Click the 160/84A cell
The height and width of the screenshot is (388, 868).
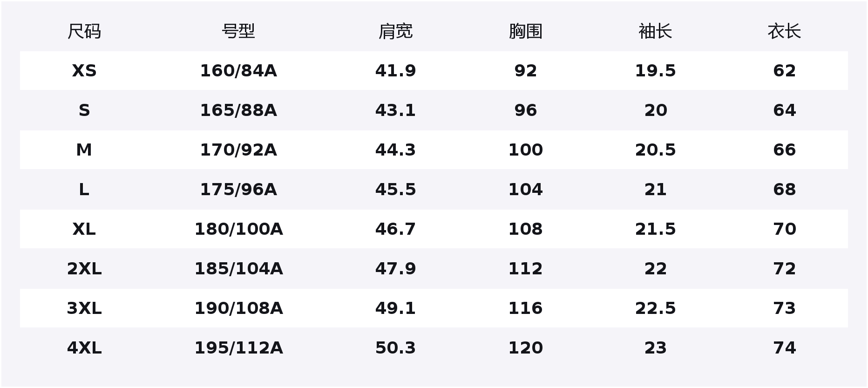tap(238, 71)
